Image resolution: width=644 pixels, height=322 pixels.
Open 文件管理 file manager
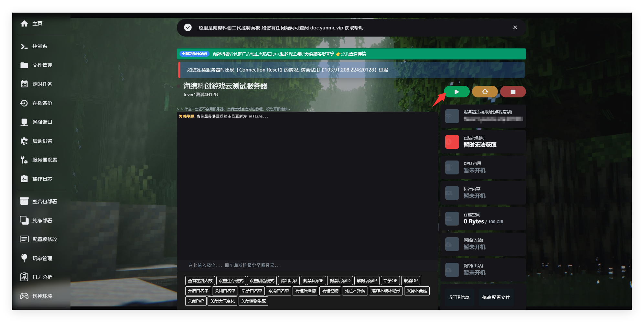pyautogui.click(x=36, y=65)
